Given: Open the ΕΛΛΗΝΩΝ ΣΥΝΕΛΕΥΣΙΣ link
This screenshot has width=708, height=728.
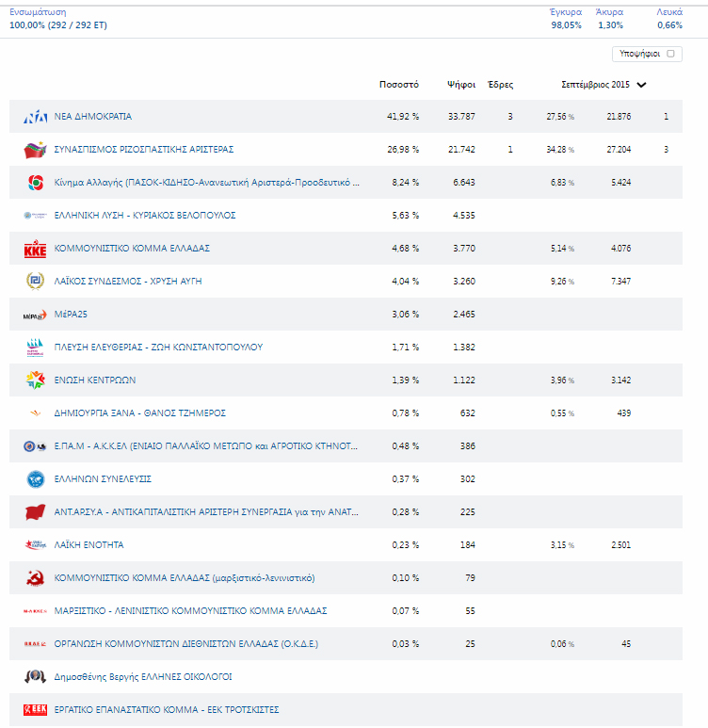Looking at the screenshot, I should point(103,479).
